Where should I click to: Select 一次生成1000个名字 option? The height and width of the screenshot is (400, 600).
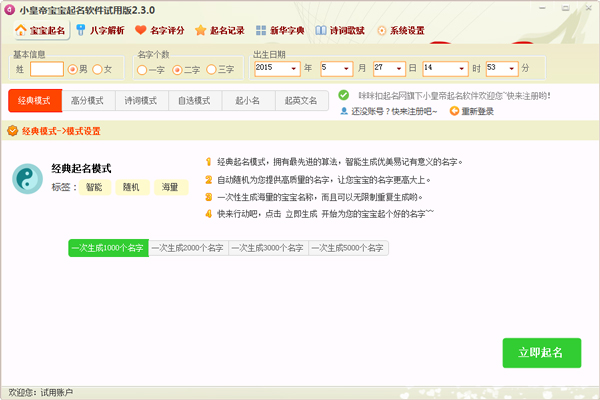point(108,248)
